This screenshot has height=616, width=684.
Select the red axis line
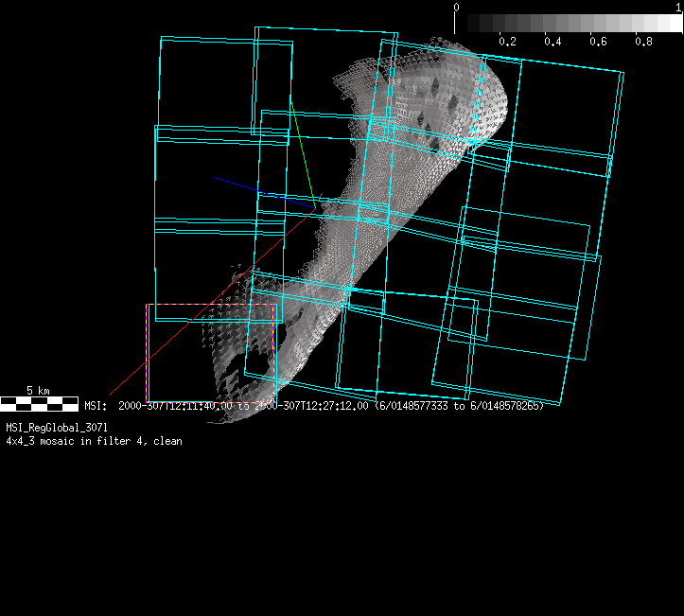(x=189, y=323)
